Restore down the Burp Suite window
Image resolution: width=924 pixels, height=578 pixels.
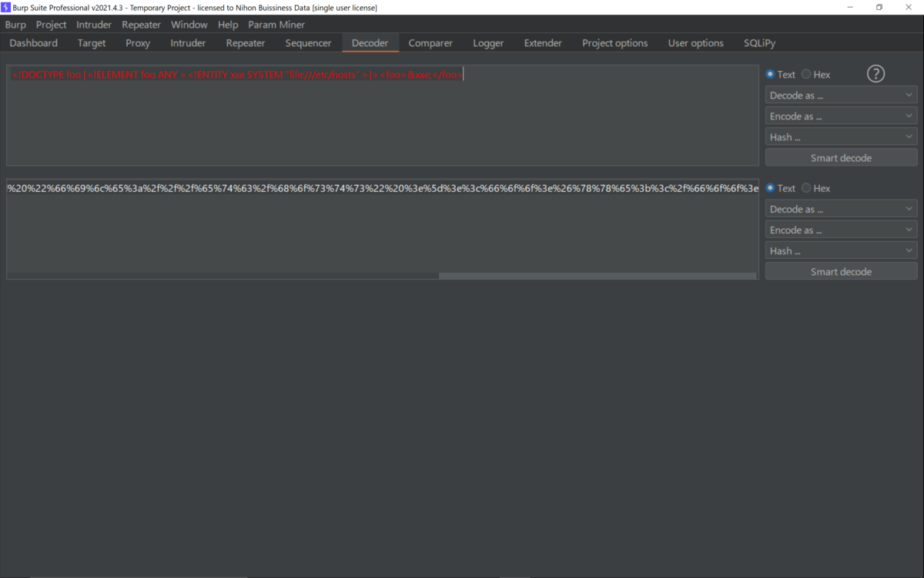(x=879, y=7)
